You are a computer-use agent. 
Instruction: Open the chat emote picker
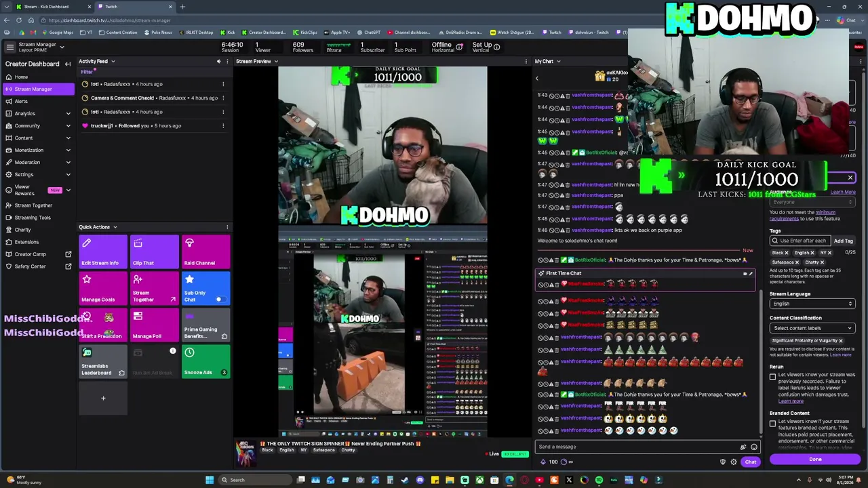753,447
